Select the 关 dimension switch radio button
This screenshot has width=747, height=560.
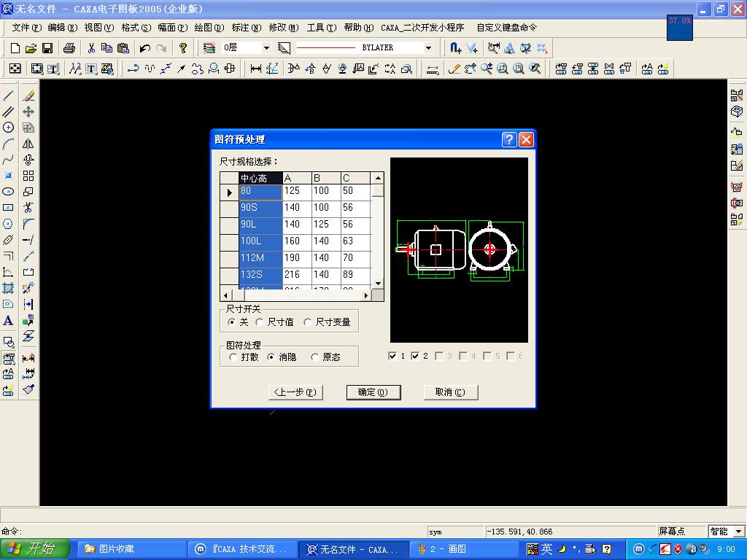231,322
